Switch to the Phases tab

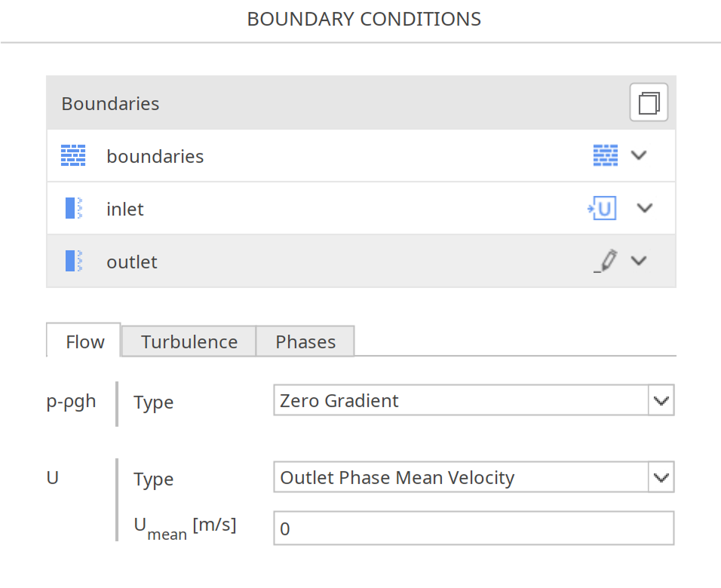point(305,341)
